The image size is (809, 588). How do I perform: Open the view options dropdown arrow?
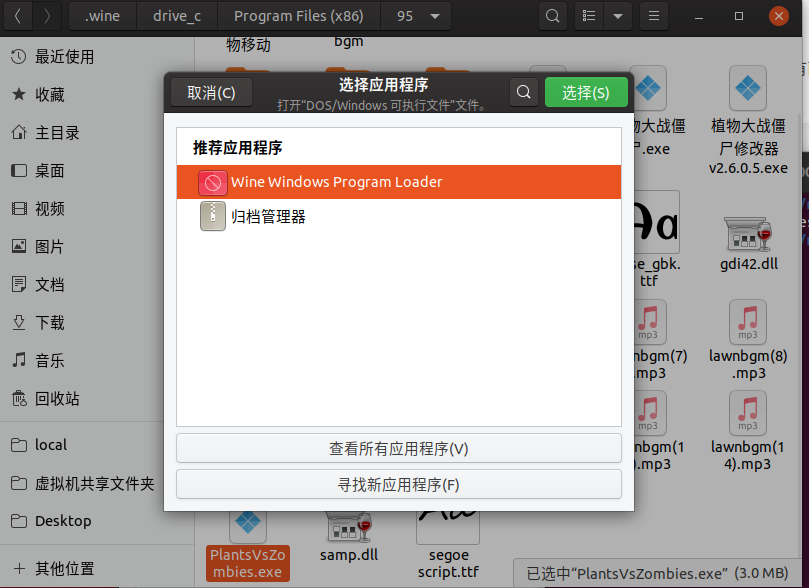(x=618, y=16)
